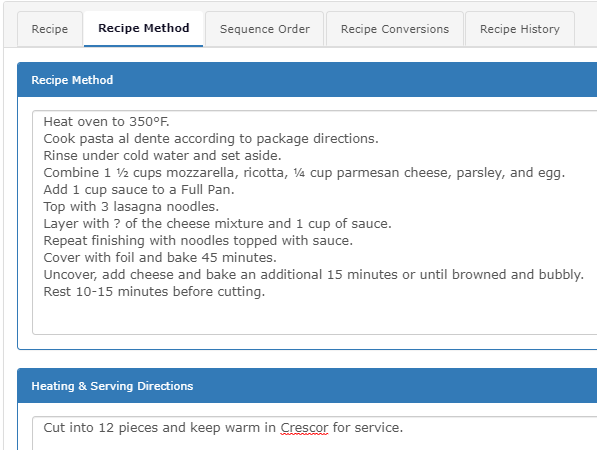This screenshot has width=597, height=450.
Task: Switch to the Recipe tab
Action: tap(50, 29)
